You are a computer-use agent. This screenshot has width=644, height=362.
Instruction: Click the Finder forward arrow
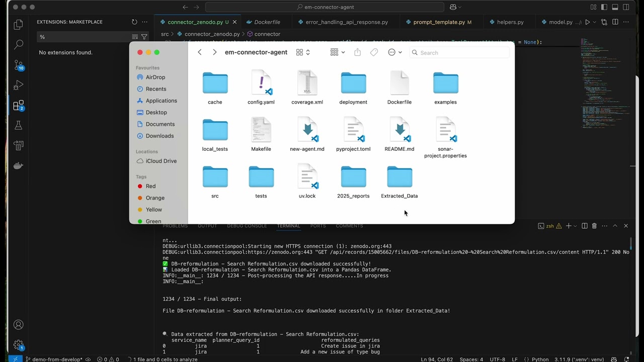point(215,52)
